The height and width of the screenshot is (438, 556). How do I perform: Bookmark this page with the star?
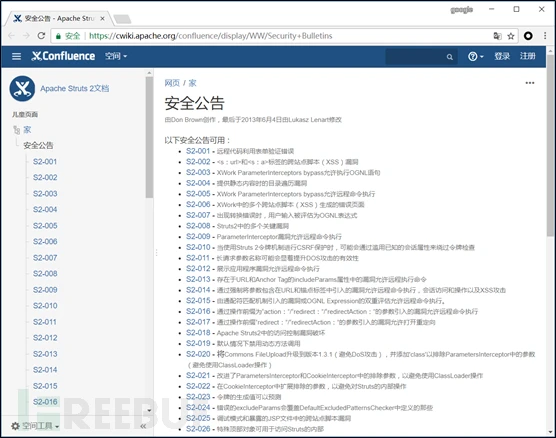[511, 36]
